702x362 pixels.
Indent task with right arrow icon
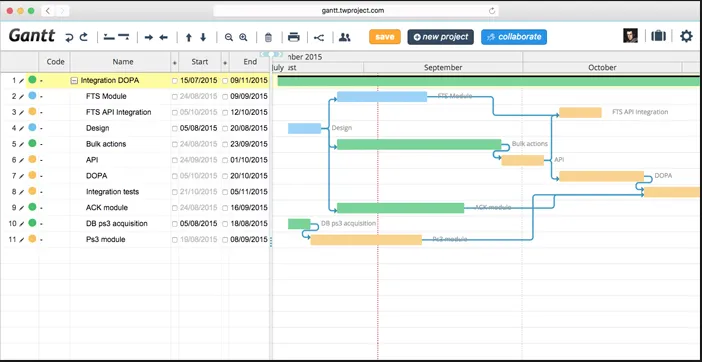(x=149, y=38)
